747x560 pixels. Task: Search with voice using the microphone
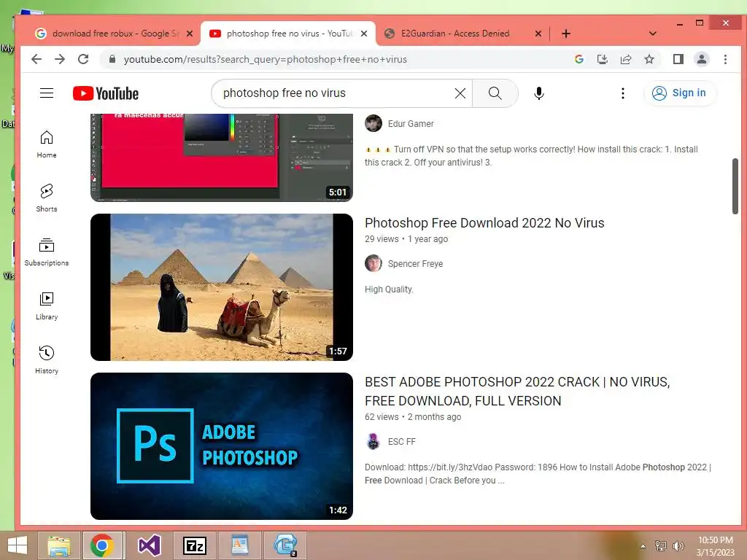click(x=539, y=93)
